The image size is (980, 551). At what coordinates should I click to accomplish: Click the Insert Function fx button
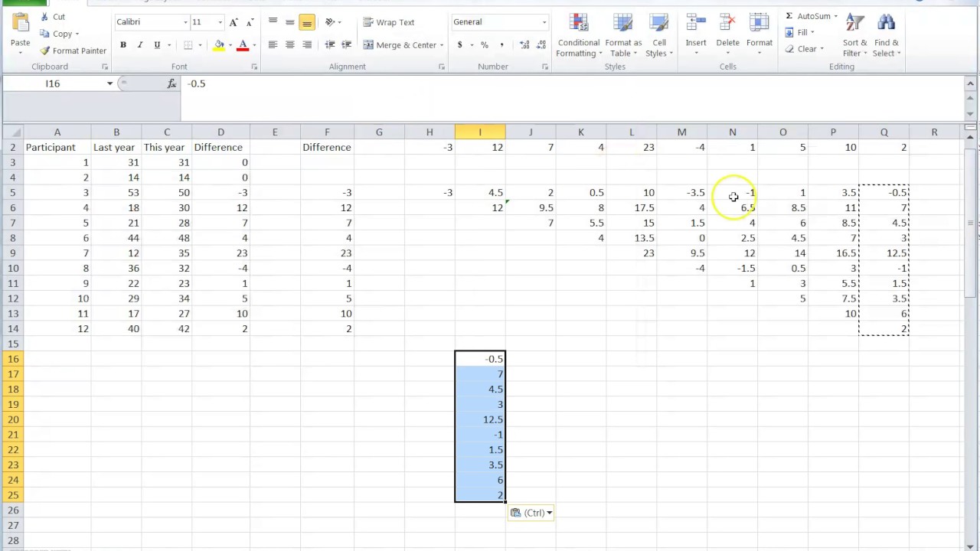[171, 83]
